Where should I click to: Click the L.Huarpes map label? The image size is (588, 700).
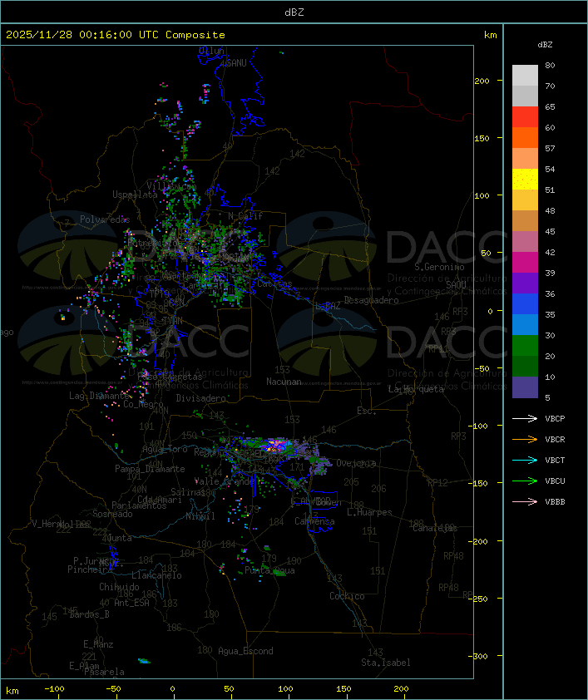369,512
